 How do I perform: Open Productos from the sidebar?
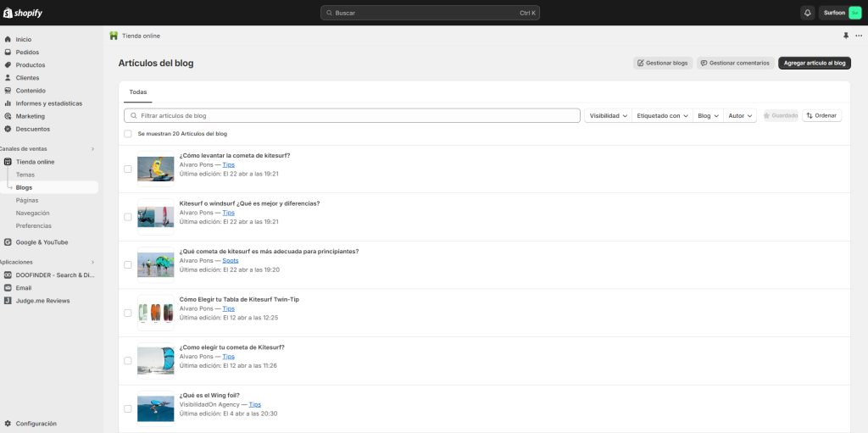pyautogui.click(x=31, y=65)
